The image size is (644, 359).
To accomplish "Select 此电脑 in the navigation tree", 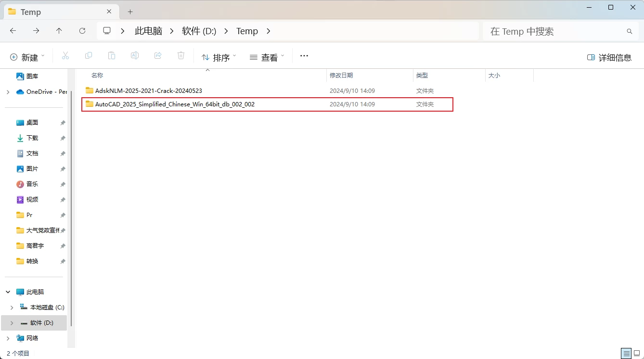I will (x=30, y=292).
